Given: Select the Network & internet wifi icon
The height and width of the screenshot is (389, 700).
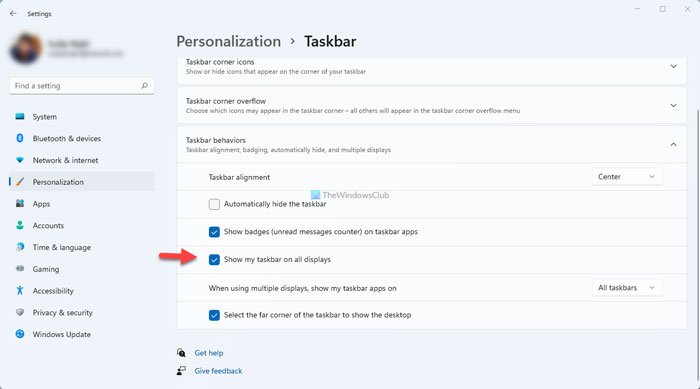Looking at the screenshot, I should coord(20,160).
